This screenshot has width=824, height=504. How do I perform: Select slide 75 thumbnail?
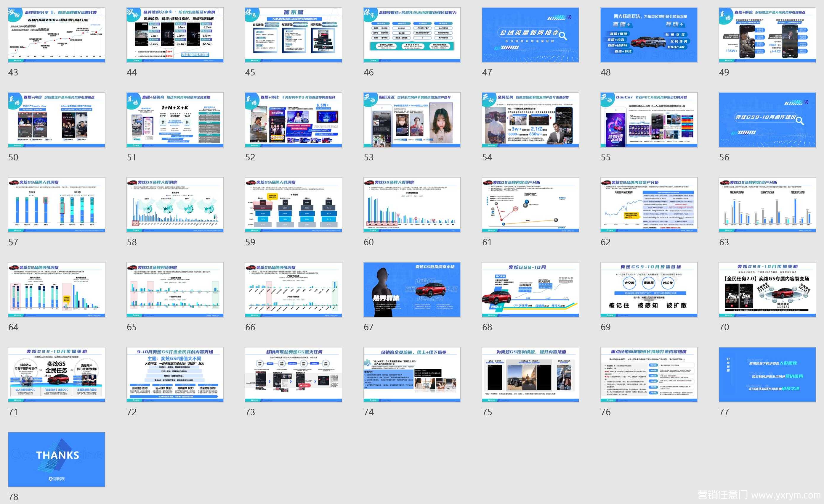tap(530, 374)
